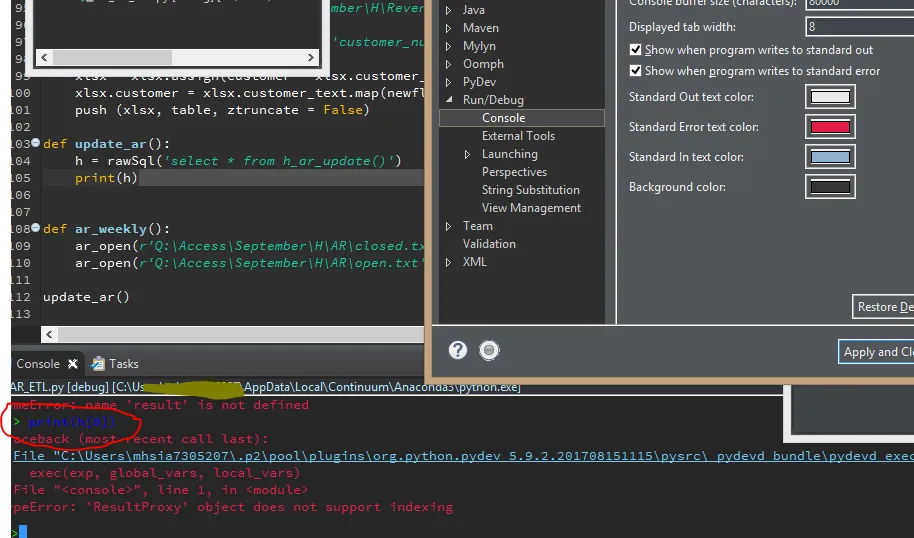
Task: Edit Console buffer size field
Action: (x=860, y=3)
